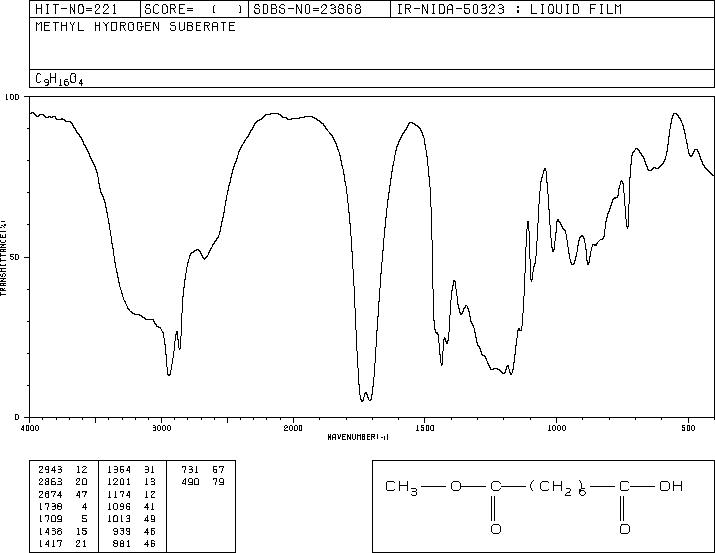This screenshot has height=553, width=715.
Task: Click the 1738 peak table entry
Action: click(x=62, y=506)
